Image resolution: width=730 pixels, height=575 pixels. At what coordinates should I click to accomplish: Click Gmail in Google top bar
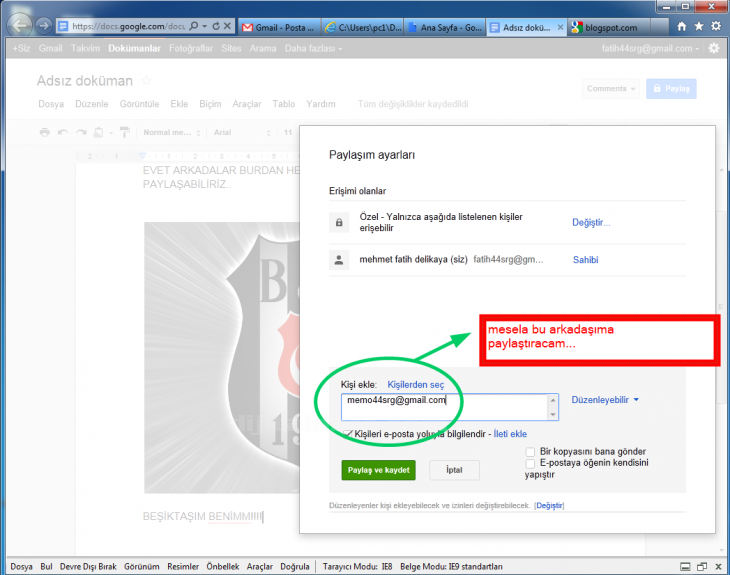click(x=50, y=48)
